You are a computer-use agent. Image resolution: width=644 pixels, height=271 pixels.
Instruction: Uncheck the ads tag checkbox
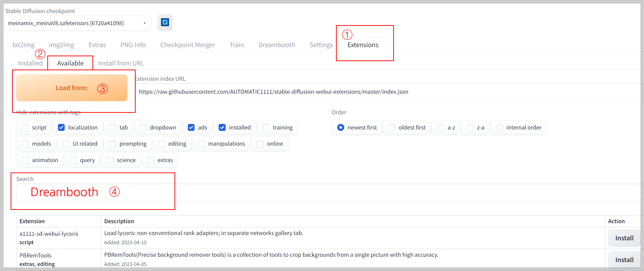[191, 127]
